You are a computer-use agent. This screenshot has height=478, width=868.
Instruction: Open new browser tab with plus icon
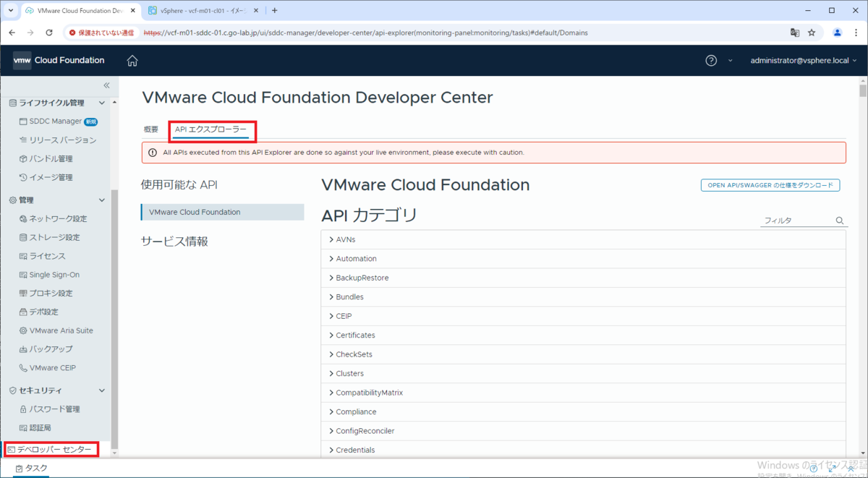(274, 11)
